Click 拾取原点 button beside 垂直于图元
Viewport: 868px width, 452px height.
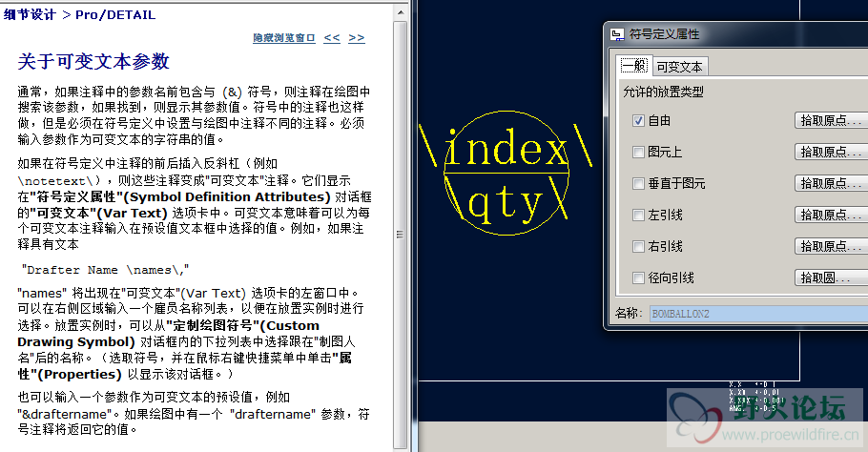(831, 184)
